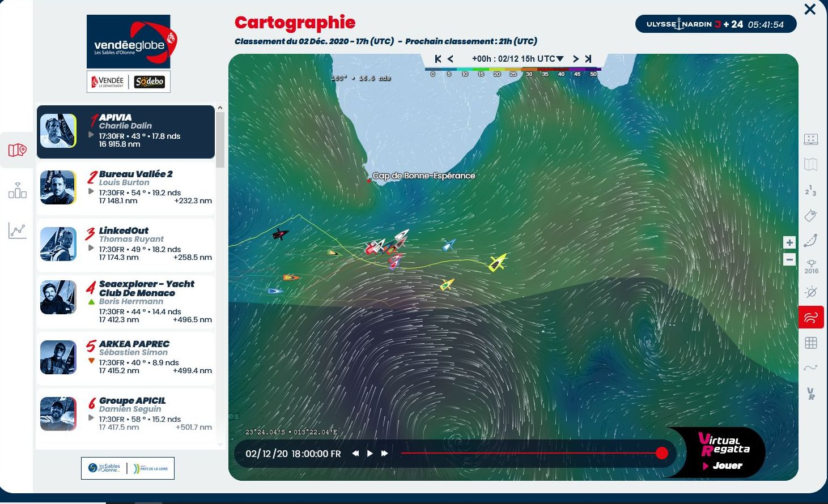Screen dimensions: 828x504
Task: Toggle day/night display with the crossed-sun icon
Action: point(811,292)
